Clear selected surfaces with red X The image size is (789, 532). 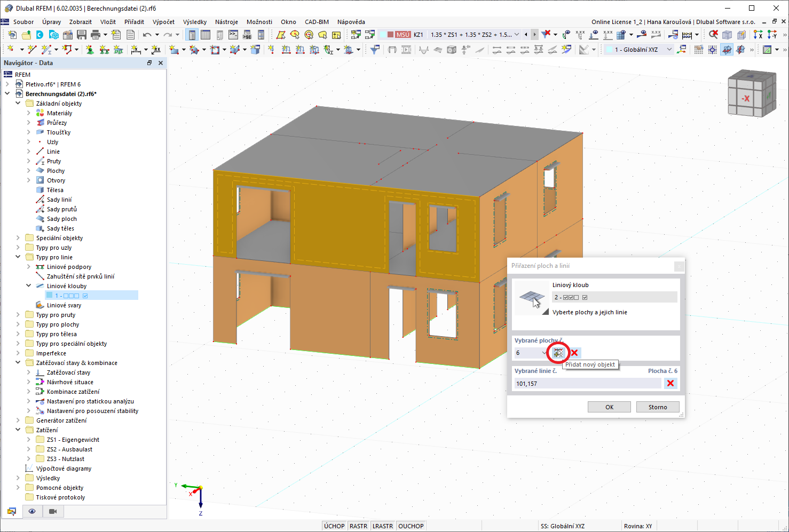coord(574,353)
